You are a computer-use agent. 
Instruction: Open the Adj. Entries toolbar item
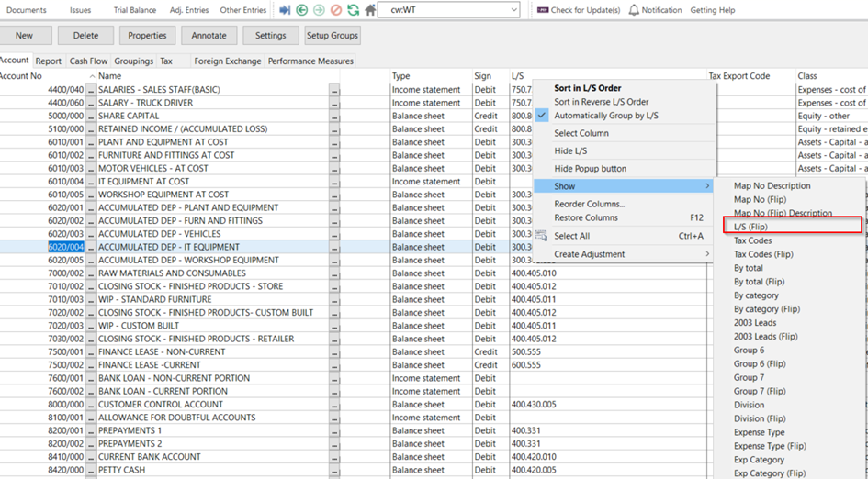click(189, 10)
